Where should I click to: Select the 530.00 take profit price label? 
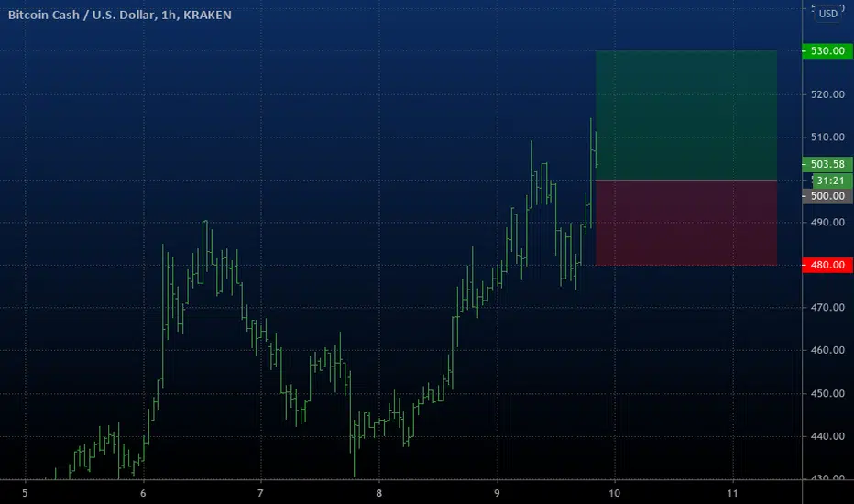[827, 50]
